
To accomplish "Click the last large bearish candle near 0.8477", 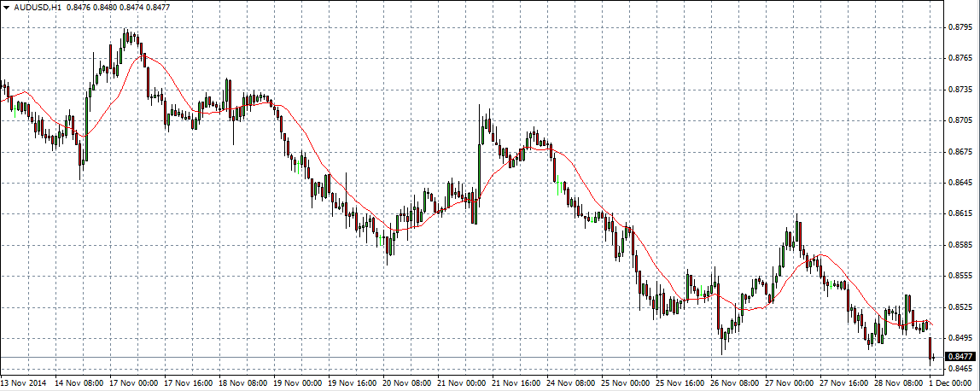I will coord(930,349).
